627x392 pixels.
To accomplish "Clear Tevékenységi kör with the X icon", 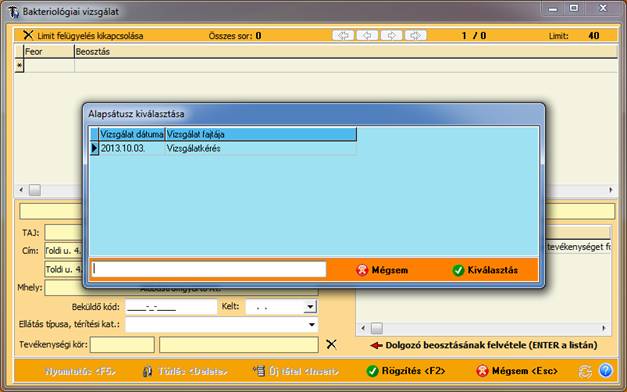I will [x=331, y=344].
